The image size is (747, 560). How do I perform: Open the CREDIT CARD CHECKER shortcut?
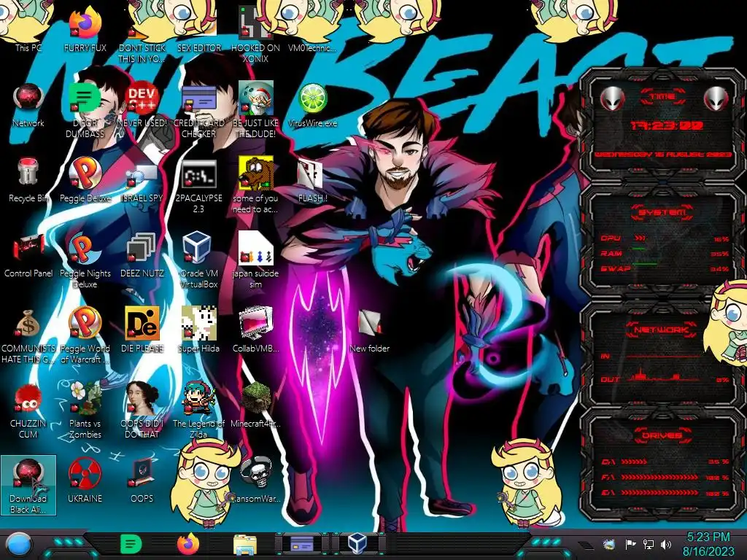click(x=198, y=111)
